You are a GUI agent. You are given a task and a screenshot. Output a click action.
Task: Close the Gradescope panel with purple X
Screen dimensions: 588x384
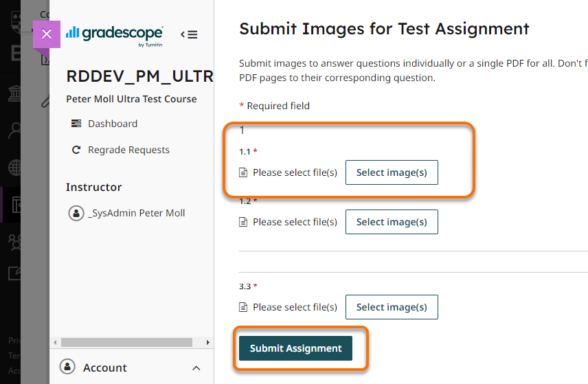point(47,34)
